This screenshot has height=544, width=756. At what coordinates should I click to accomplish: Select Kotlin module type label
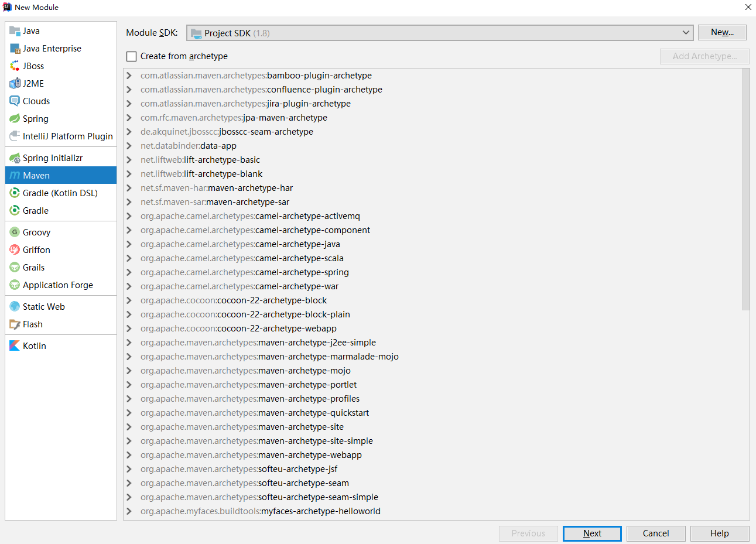click(35, 346)
